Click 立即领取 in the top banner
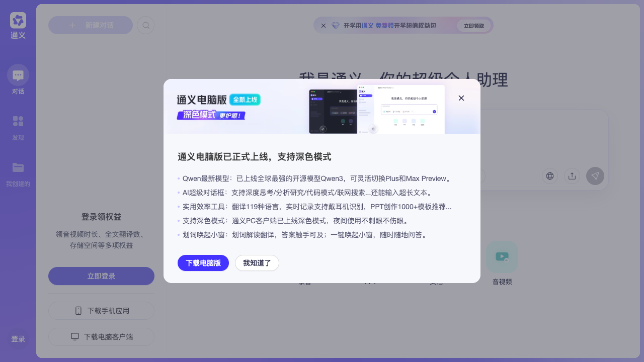This screenshot has height=362, width=644. 473,25
